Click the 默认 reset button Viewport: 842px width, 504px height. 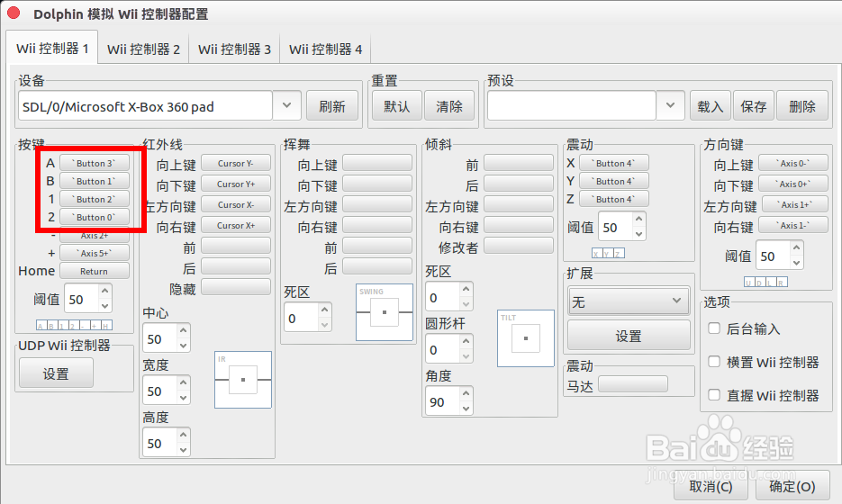397,105
